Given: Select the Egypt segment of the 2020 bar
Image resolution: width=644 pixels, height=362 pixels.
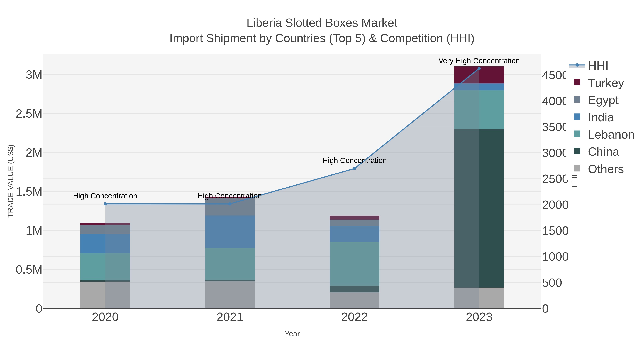Looking at the screenshot, I should tap(105, 229).
